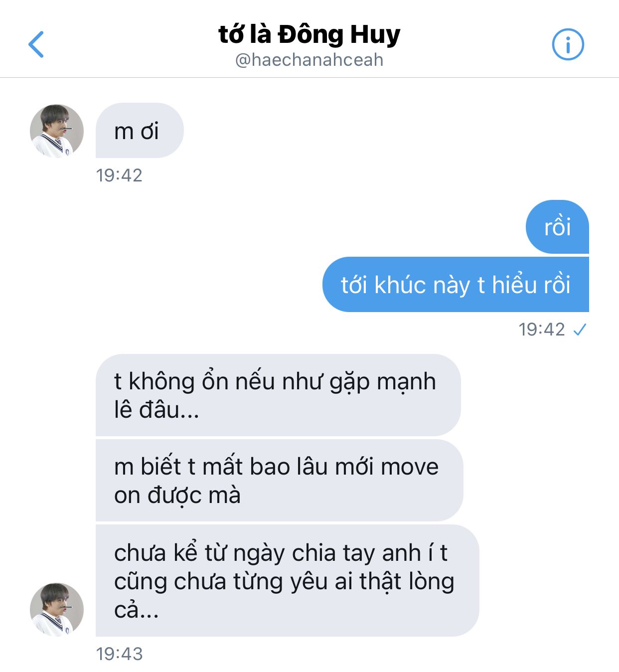Tap the message starting 'chưa kể từ ngày'
The image size is (619, 672).
click(287, 581)
